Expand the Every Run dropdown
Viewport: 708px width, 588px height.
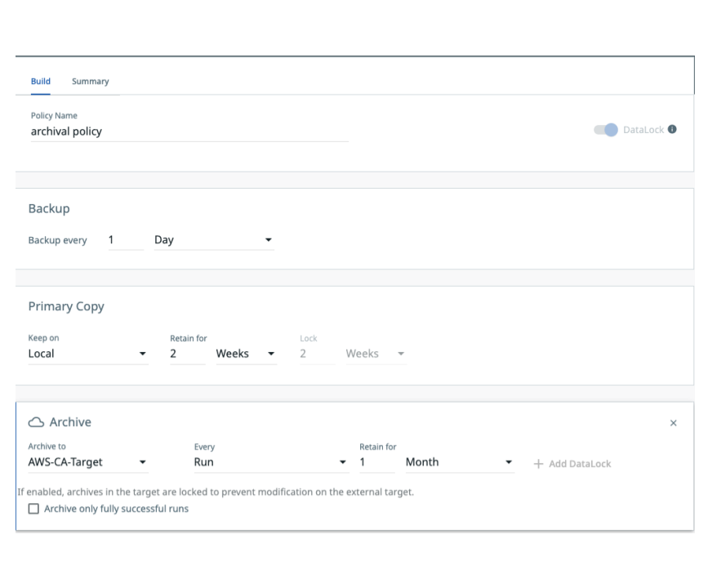point(269,462)
